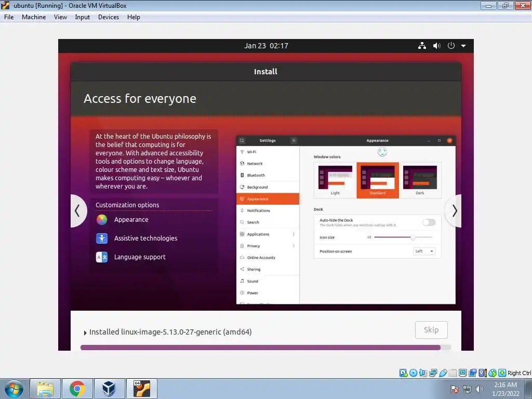Open the File menu in VirtualBox

pos(9,17)
